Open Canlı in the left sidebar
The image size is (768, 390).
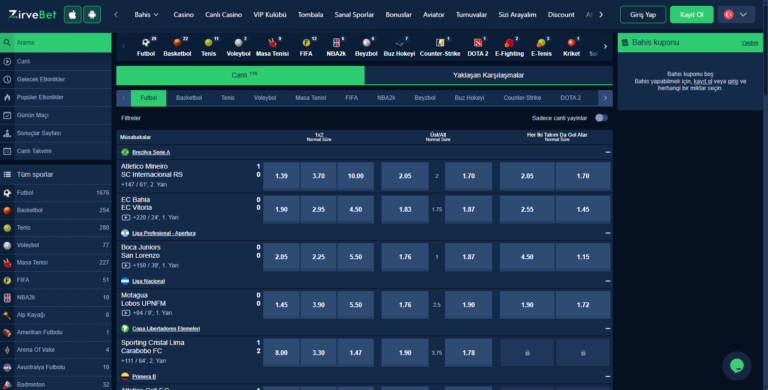[x=56, y=61]
